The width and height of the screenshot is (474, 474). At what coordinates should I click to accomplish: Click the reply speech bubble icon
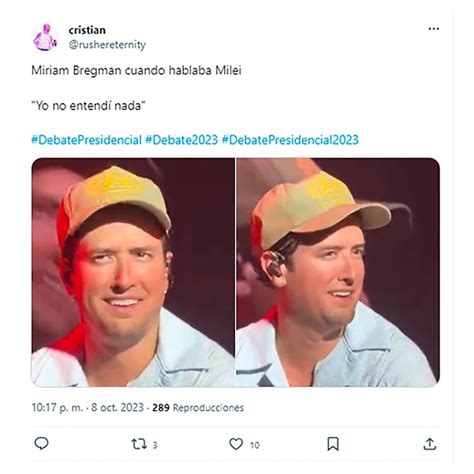[42, 444]
